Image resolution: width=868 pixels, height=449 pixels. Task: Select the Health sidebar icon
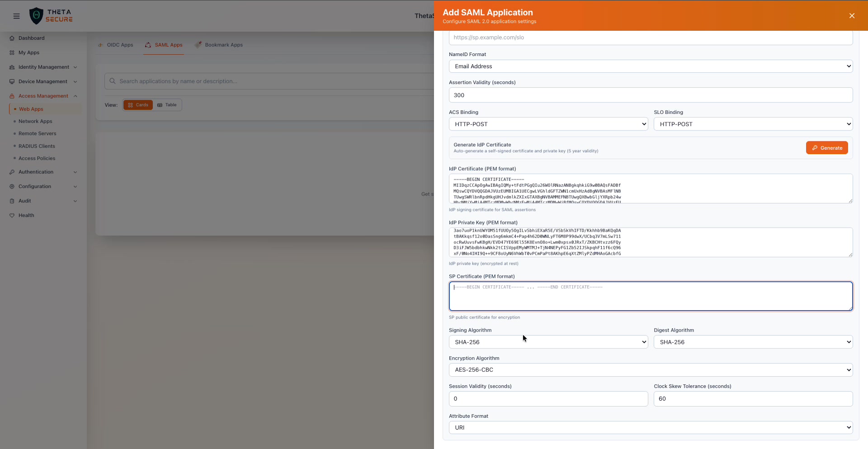click(x=12, y=215)
